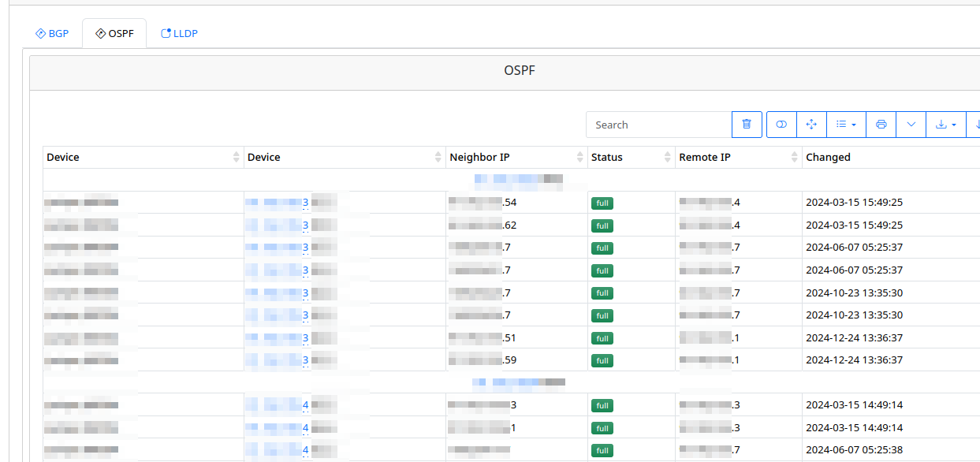Sort table by Remote IP column

pos(739,157)
